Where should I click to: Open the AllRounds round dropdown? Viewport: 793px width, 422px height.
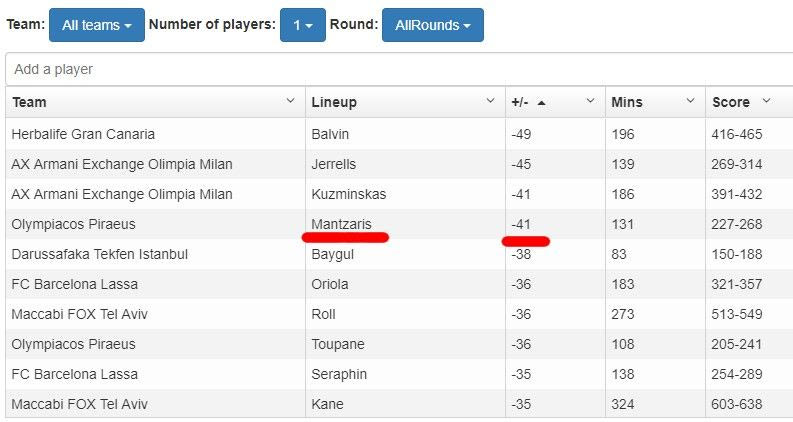[x=432, y=25]
